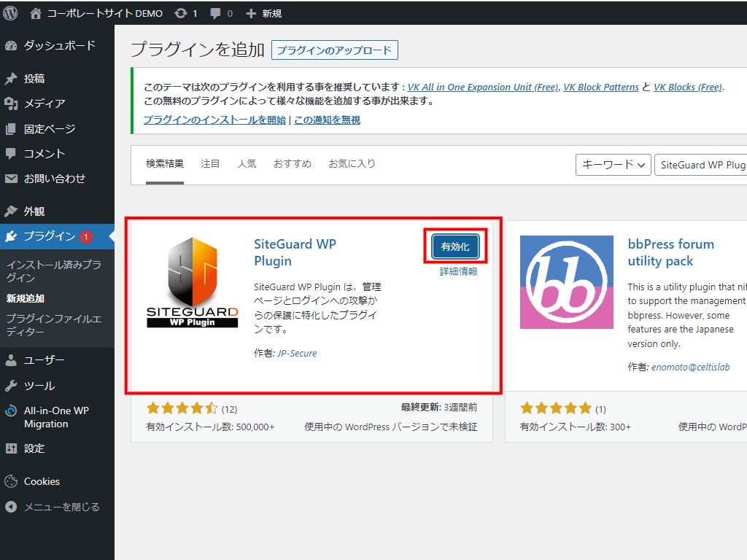Click the プラグインのアップロード button
The height and width of the screenshot is (560, 747).
coord(335,50)
